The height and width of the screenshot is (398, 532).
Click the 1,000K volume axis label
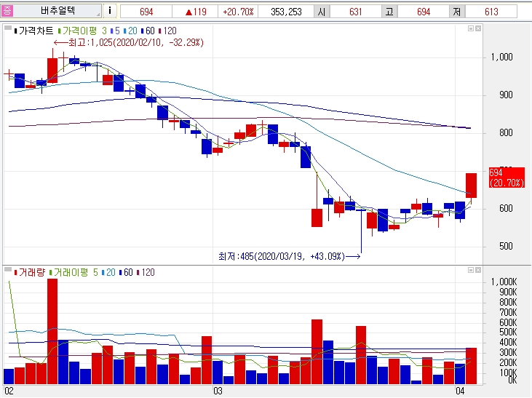pos(504,282)
